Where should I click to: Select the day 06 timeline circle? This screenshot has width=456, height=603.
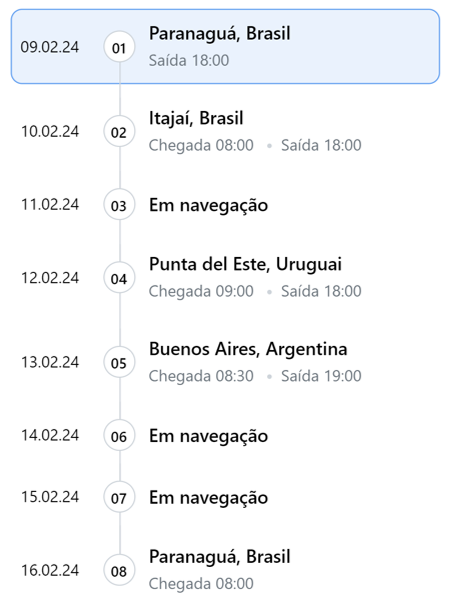pos(119,435)
